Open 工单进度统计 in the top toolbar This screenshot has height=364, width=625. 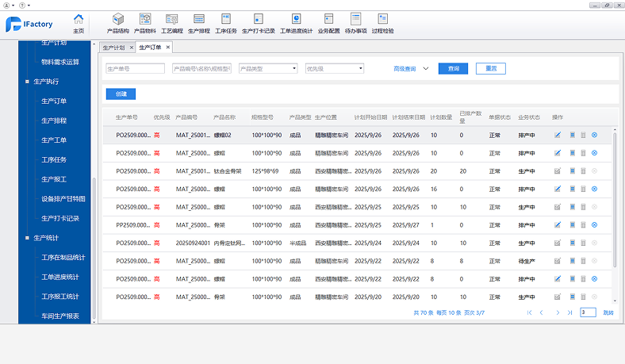(x=296, y=23)
